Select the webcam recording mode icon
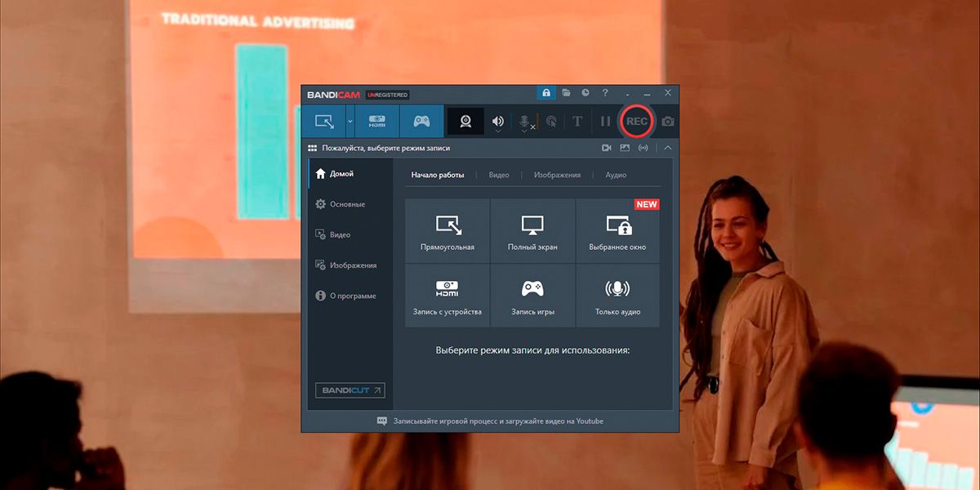The image size is (980, 490). click(467, 122)
